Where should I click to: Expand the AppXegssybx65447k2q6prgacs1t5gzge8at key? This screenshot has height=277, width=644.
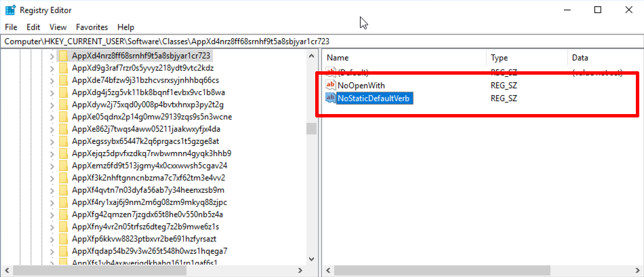52,142
